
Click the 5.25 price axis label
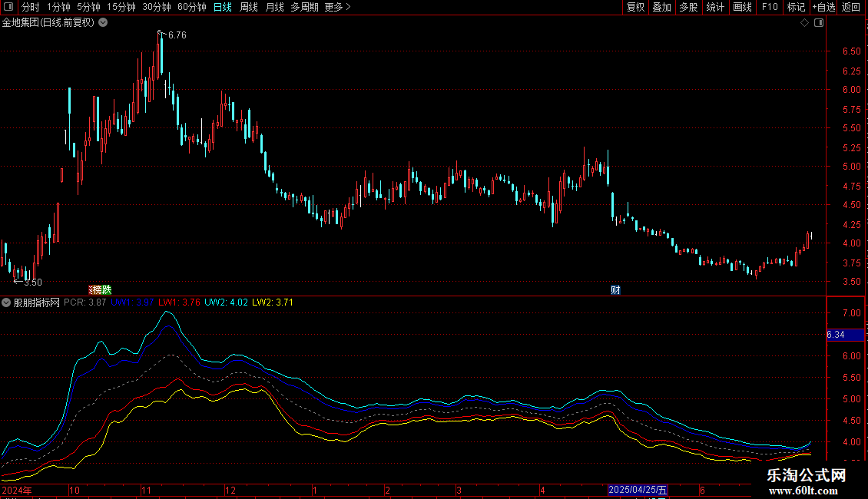click(x=851, y=148)
